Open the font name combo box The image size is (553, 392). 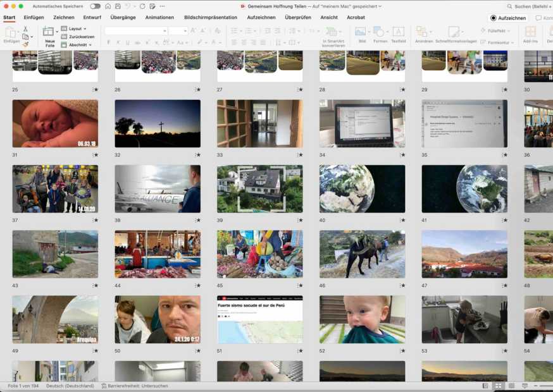point(136,31)
